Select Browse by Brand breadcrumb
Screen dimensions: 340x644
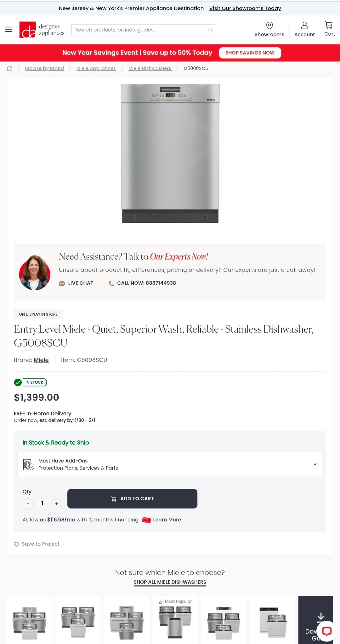[44, 68]
